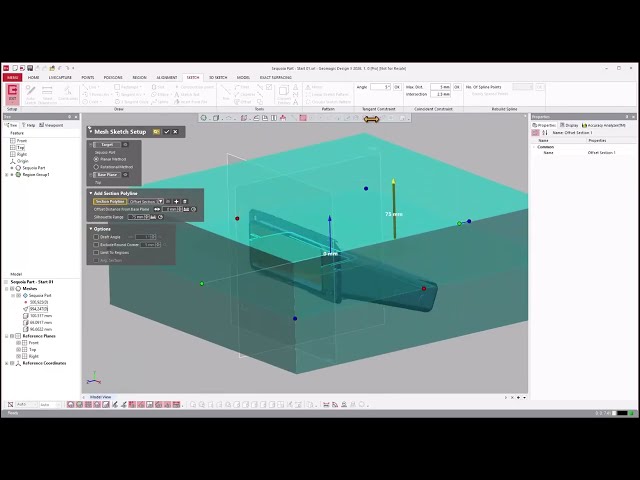This screenshot has height=480, width=640.
Task: Click the Exit sketch icon in ribbon
Action: click(x=12, y=93)
